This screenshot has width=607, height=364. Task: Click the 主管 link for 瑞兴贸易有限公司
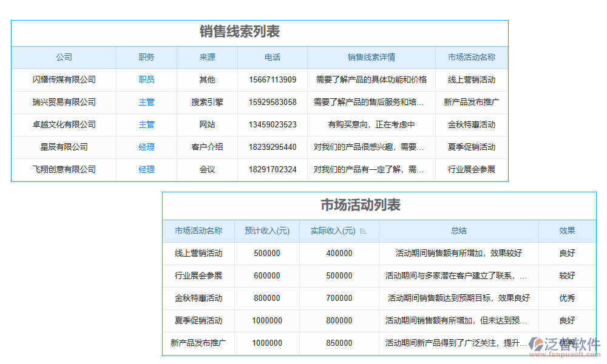(x=146, y=102)
